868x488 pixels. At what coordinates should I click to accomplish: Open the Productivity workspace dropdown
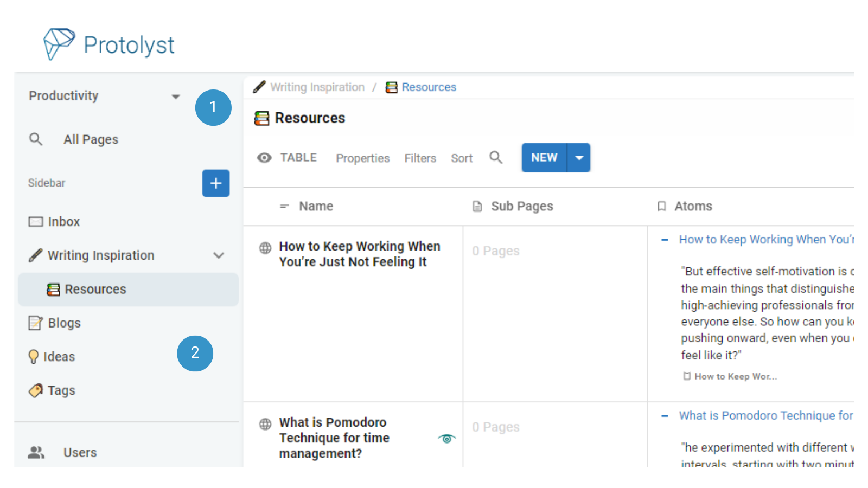pyautogui.click(x=175, y=96)
